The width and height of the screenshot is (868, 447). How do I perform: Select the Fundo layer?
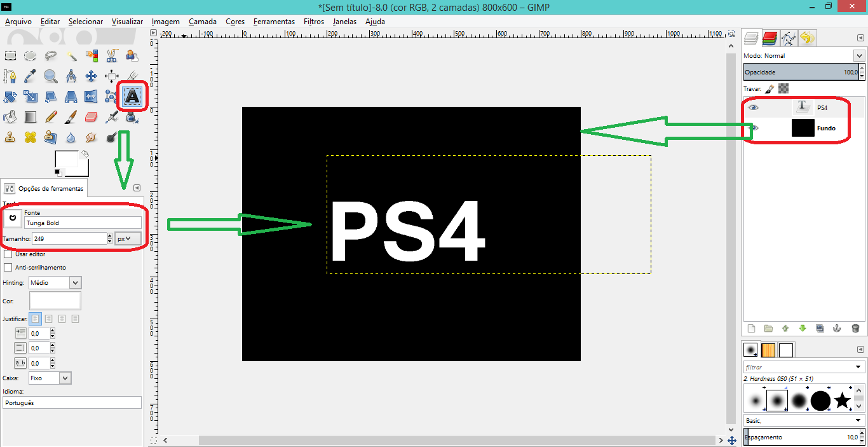click(x=825, y=128)
